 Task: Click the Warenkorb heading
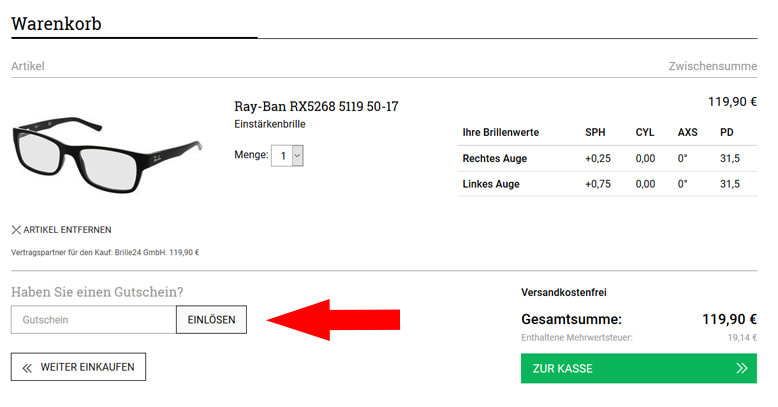point(57,23)
